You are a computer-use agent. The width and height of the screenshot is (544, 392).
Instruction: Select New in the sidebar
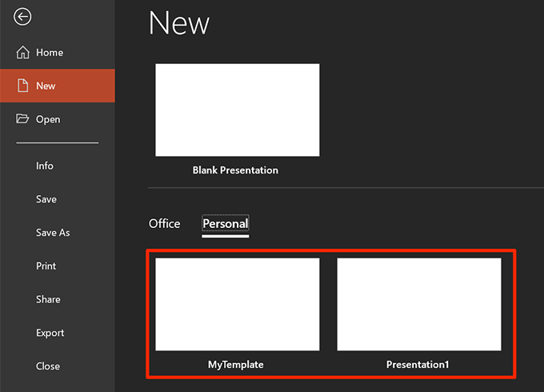(58, 86)
